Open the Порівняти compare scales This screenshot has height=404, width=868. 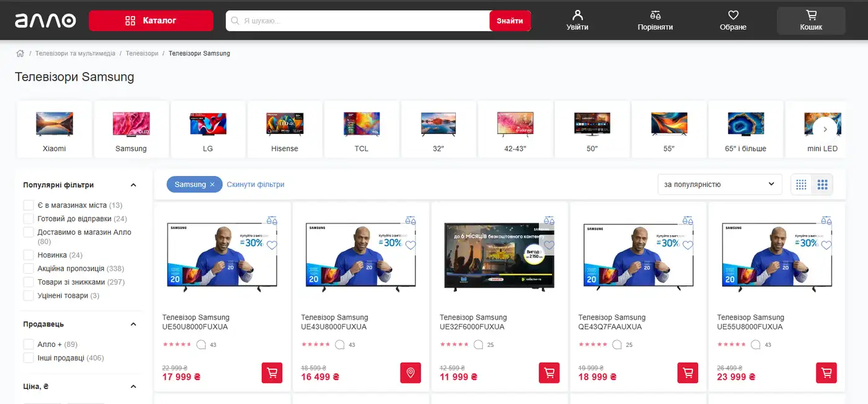pyautogui.click(x=655, y=20)
